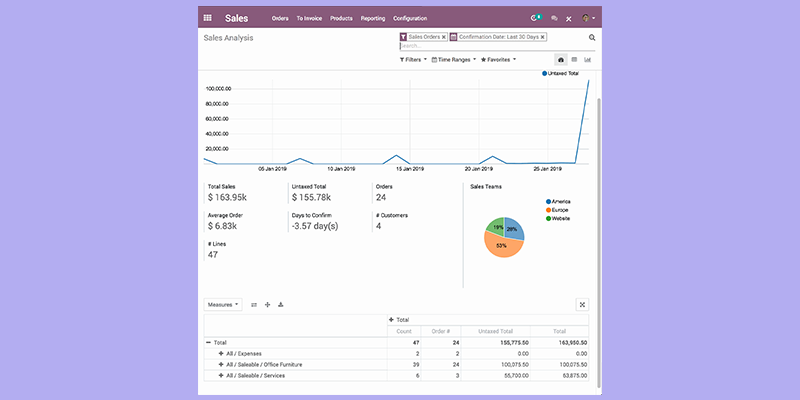Click the flip axis pivot icon

(254, 305)
